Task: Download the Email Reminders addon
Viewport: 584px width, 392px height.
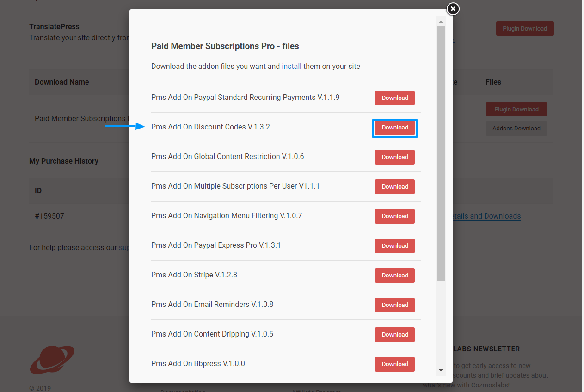Action: [394, 305]
